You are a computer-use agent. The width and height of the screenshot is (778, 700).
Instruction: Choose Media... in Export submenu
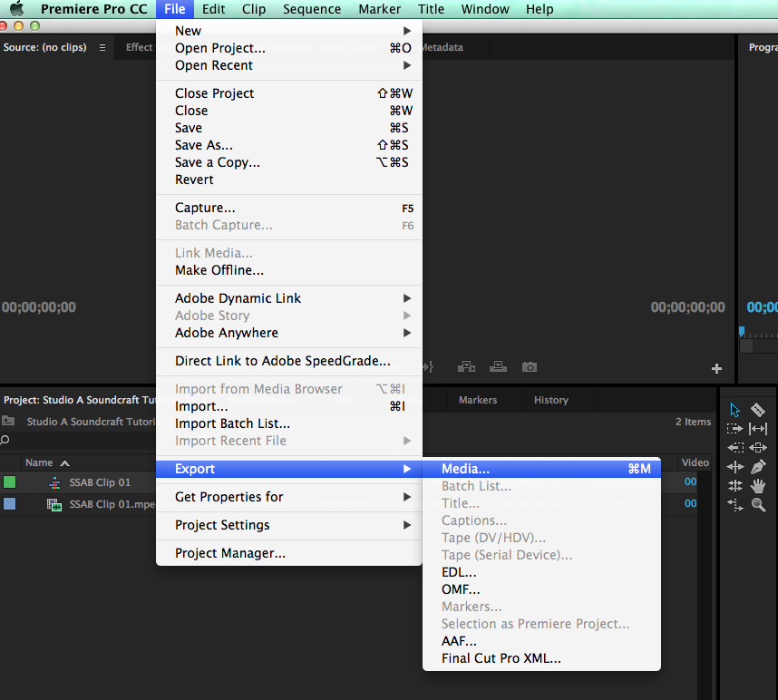pyautogui.click(x=541, y=469)
